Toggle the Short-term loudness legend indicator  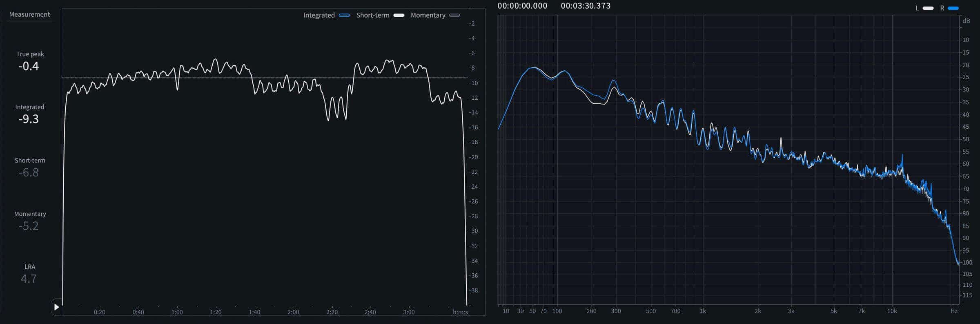click(x=399, y=15)
